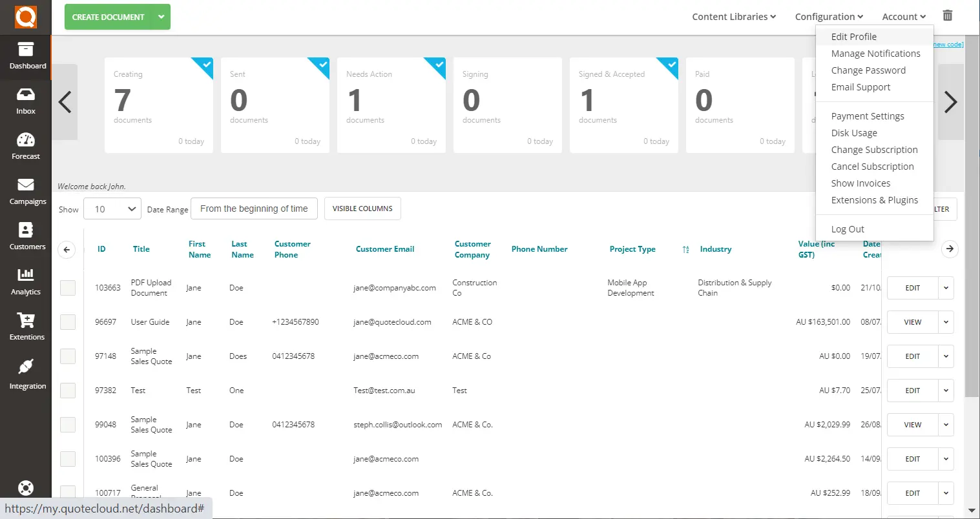
Task: Check the row checkbox for PDF Upload Document
Action: click(x=68, y=287)
